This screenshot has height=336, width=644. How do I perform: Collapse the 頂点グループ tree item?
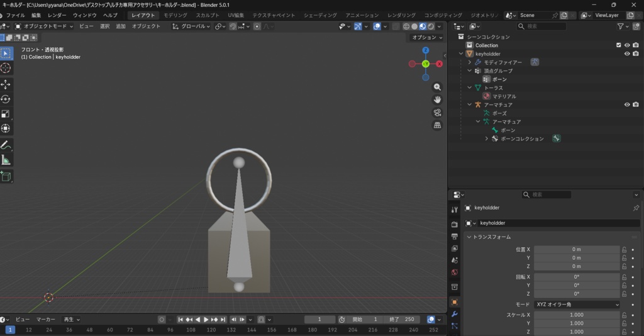coord(469,70)
